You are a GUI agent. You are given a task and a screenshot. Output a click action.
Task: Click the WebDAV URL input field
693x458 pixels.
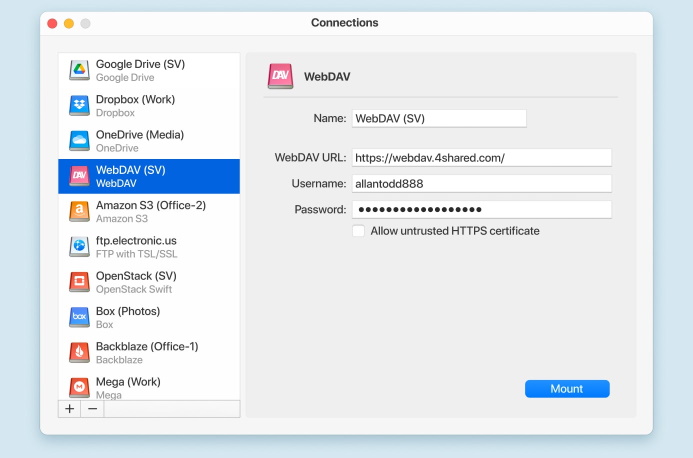[482, 158]
